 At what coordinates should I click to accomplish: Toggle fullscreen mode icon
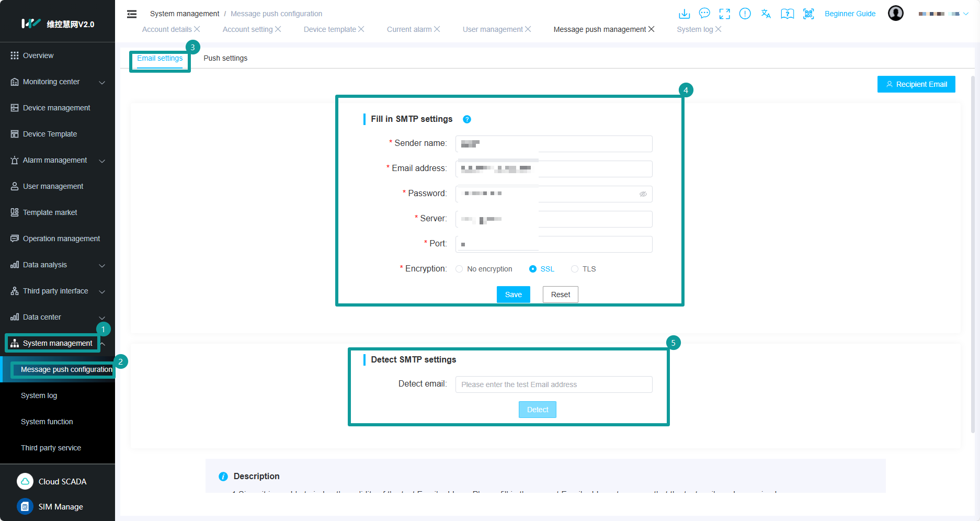point(724,14)
